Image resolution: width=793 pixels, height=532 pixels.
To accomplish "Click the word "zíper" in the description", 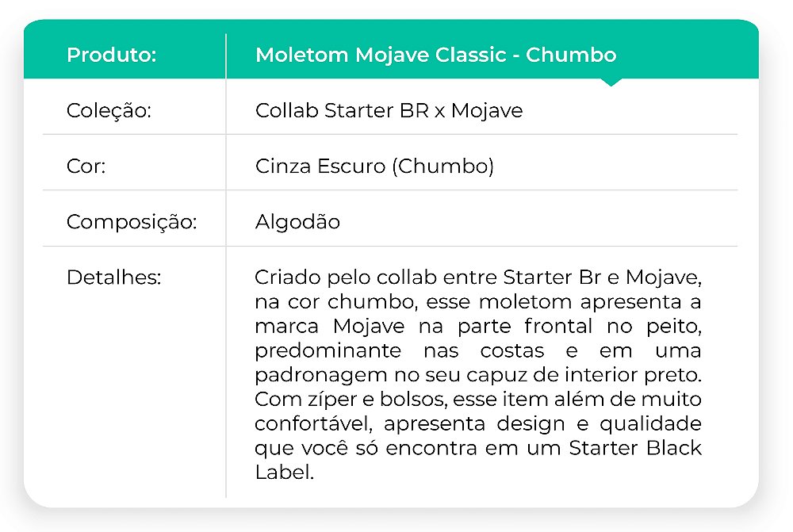I will click(x=324, y=399).
